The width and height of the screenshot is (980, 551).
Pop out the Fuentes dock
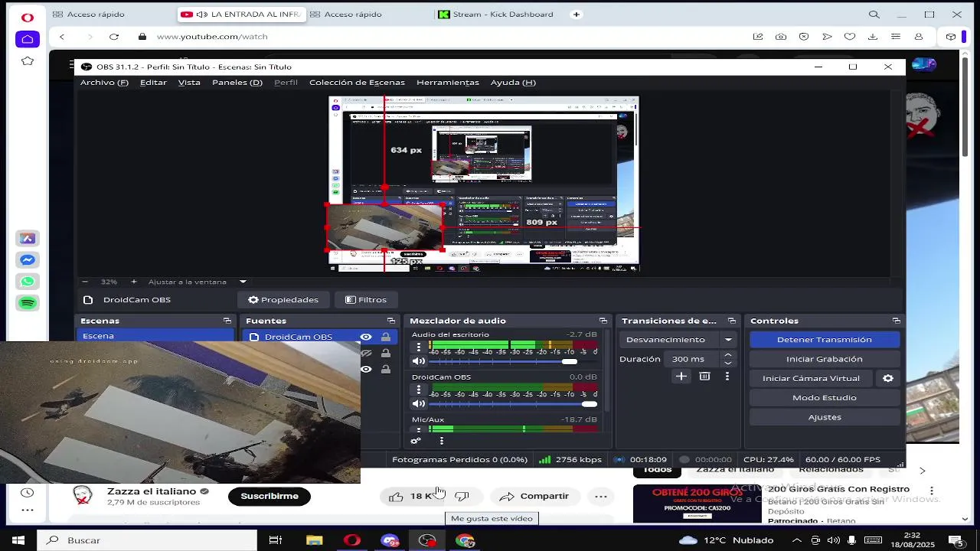click(391, 321)
